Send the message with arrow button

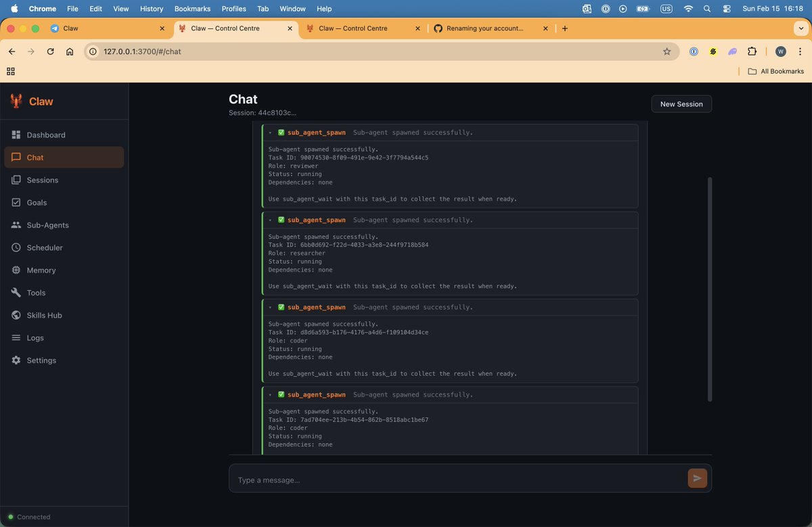tap(697, 478)
